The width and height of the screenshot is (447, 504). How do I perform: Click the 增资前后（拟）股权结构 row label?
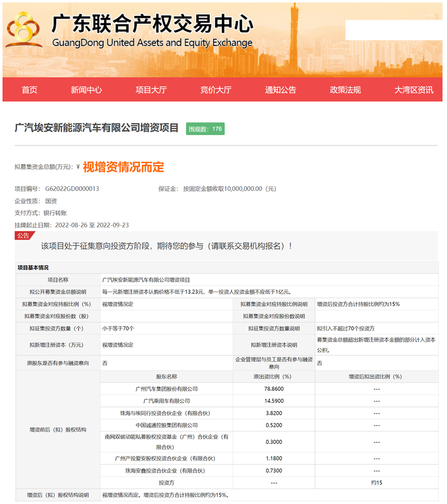click(x=57, y=429)
